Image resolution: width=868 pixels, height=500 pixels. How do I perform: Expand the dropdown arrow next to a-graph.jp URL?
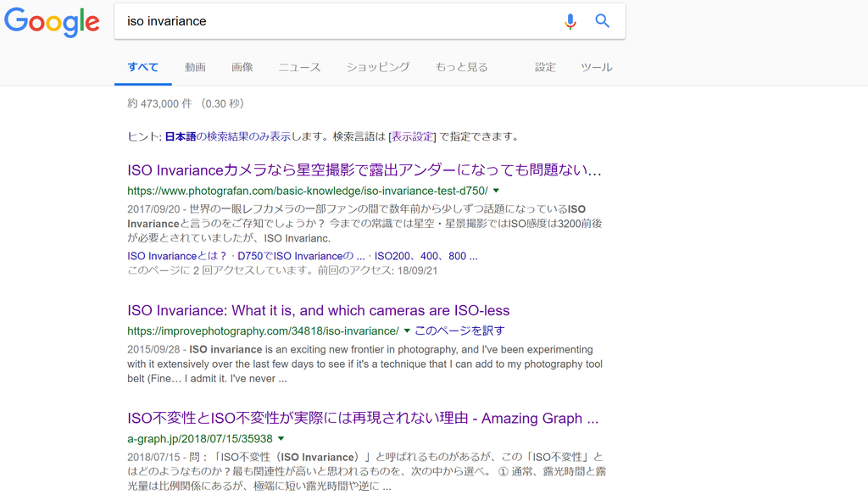click(281, 439)
